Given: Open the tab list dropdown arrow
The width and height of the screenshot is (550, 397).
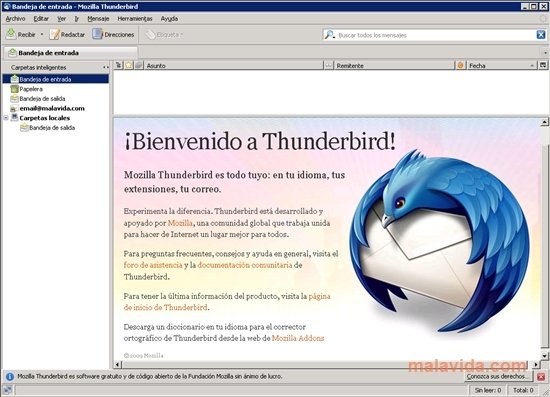Looking at the screenshot, I should [x=545, y=53].
